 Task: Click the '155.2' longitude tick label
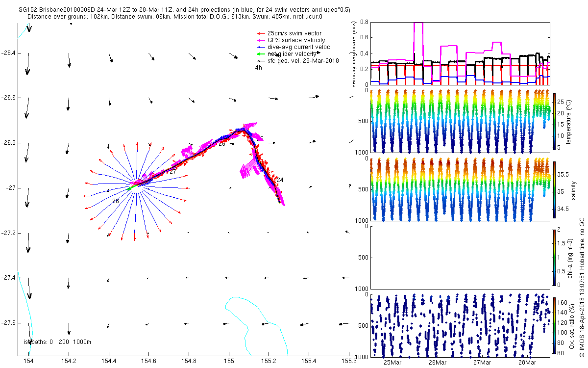coord(269,362)
